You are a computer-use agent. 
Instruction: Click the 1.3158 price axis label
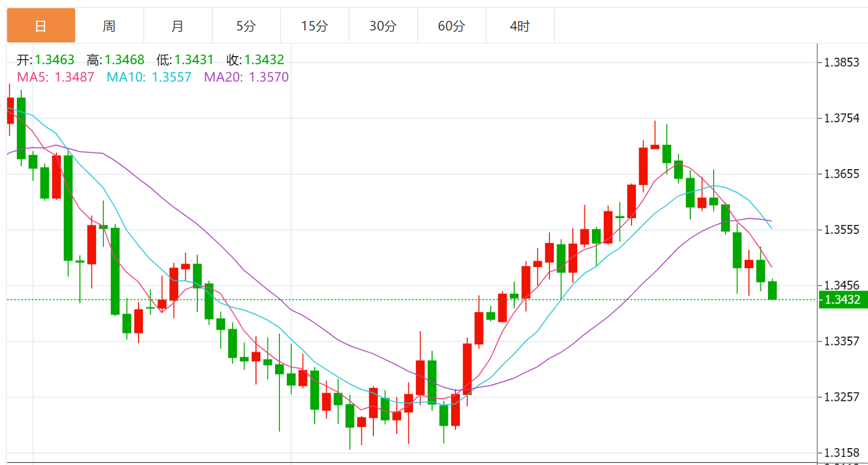[x=841, y=452]
